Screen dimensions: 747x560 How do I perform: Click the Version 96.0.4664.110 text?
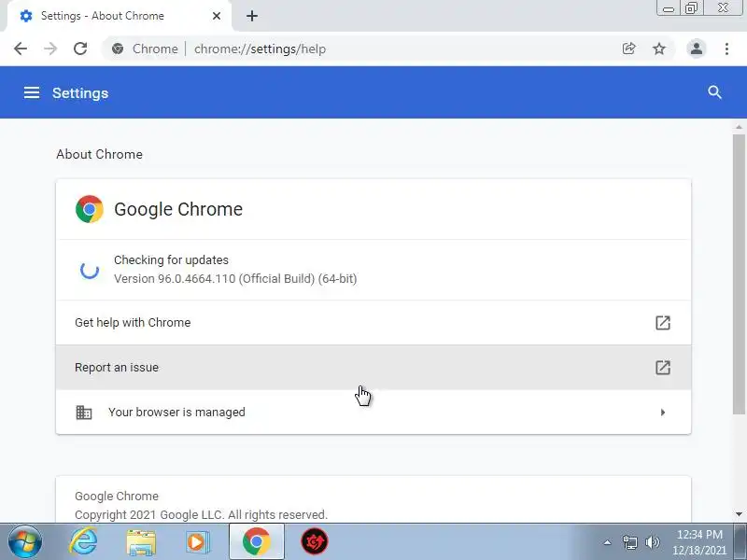pos(235,278)
